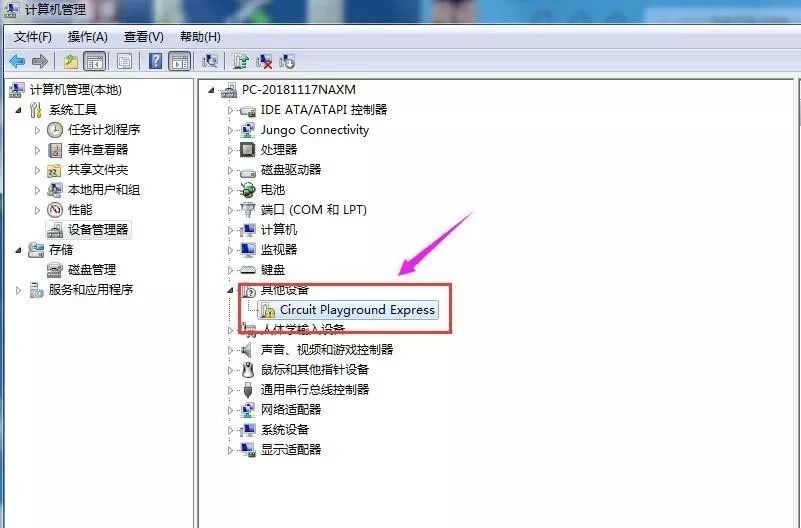801x528 pixels.
Task: Expand 服务和应用程序 in left tree
Action: point(19,290)
